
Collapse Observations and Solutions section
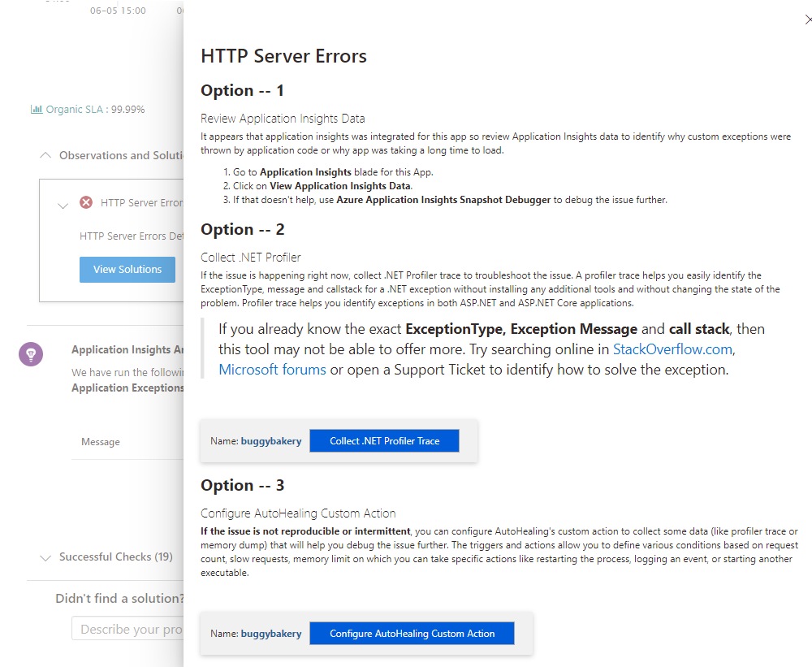pos(45,155)
